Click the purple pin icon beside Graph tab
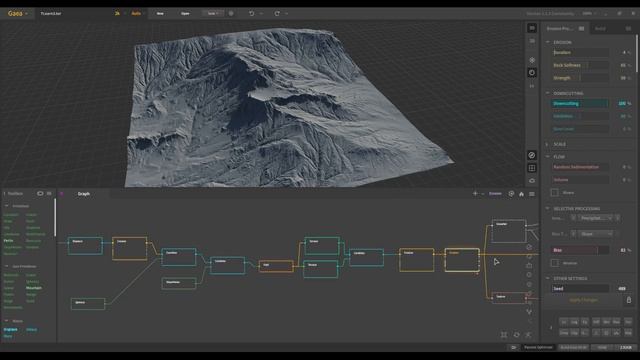 [x=62, y=194]
